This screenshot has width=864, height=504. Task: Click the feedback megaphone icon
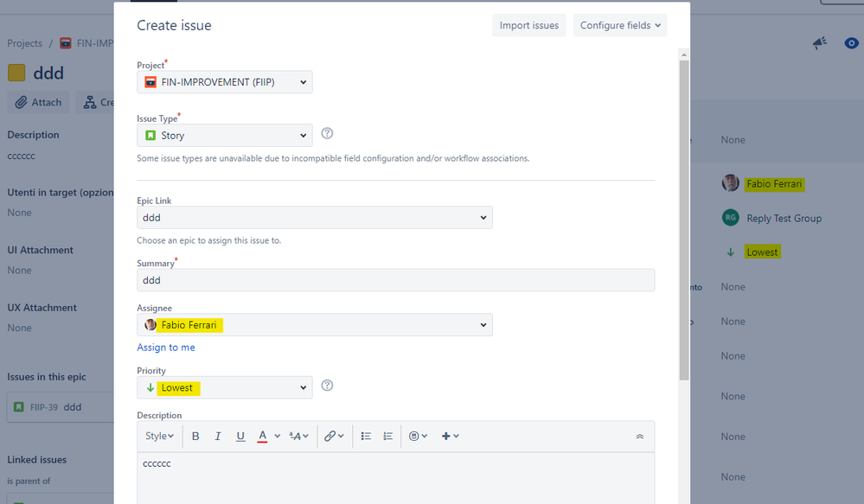(820, 43)
